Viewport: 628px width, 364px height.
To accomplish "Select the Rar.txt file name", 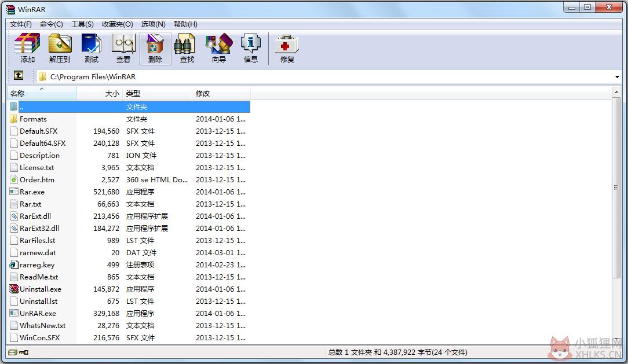I will pos(31,204).
